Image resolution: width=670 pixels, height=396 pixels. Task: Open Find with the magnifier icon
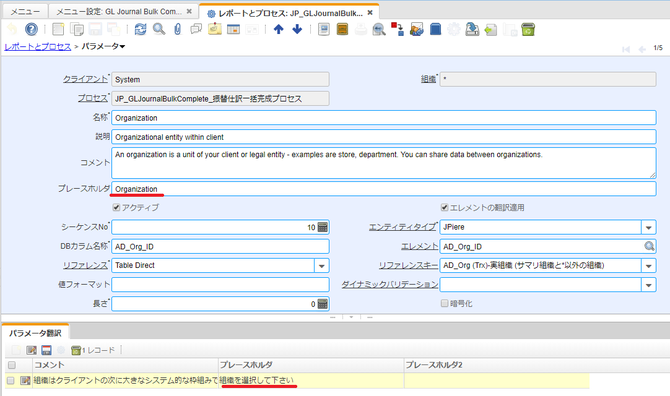pyautogui.click(x=159, y=29)
